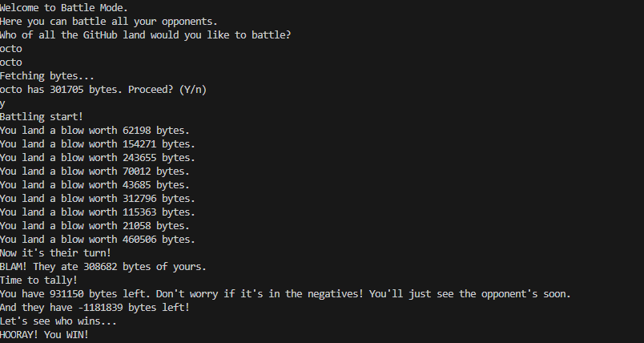Click the 'Time to tally!' line
The image size is (644, 343).
(x=39, y=280)
